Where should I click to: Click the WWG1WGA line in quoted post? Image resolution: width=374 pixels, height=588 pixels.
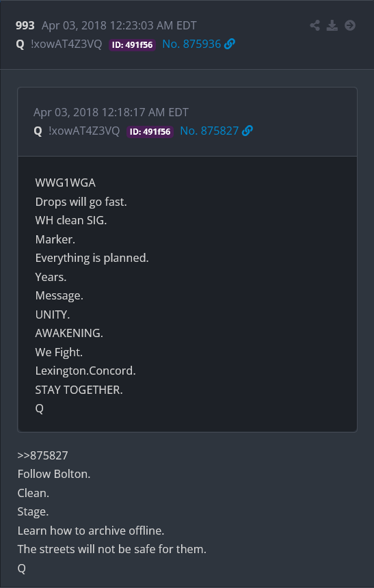click(65, 183)
